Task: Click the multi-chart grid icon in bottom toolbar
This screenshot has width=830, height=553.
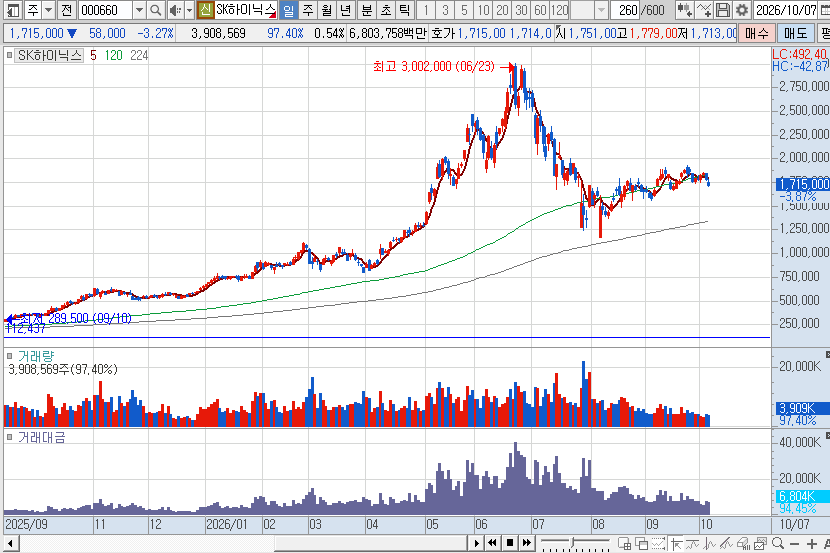Action: click(x=625, y=543)
